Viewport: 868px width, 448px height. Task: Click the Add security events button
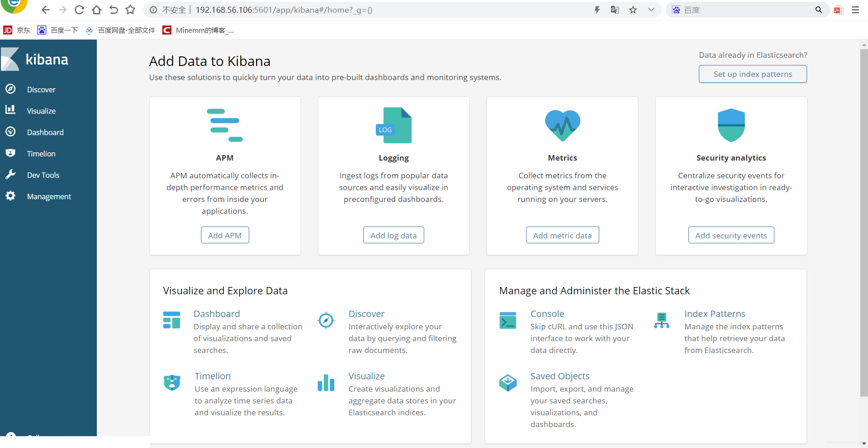[x=731, y=235]
